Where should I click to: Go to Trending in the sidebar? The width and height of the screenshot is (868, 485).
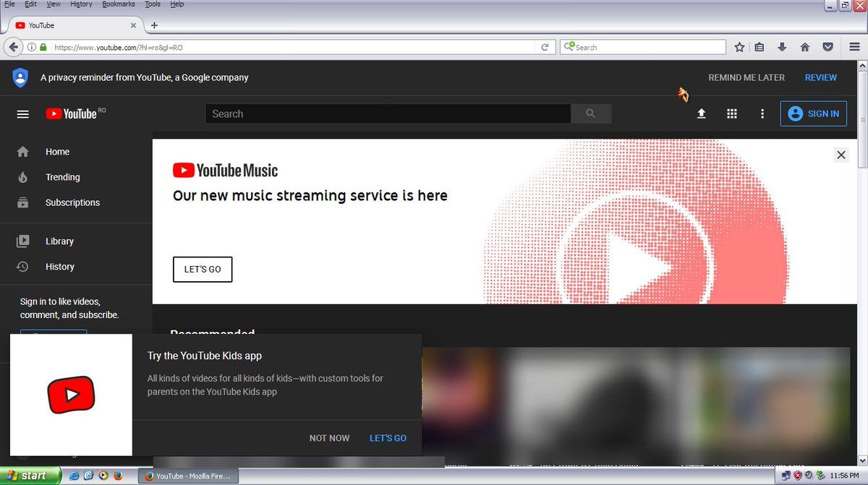62,177
